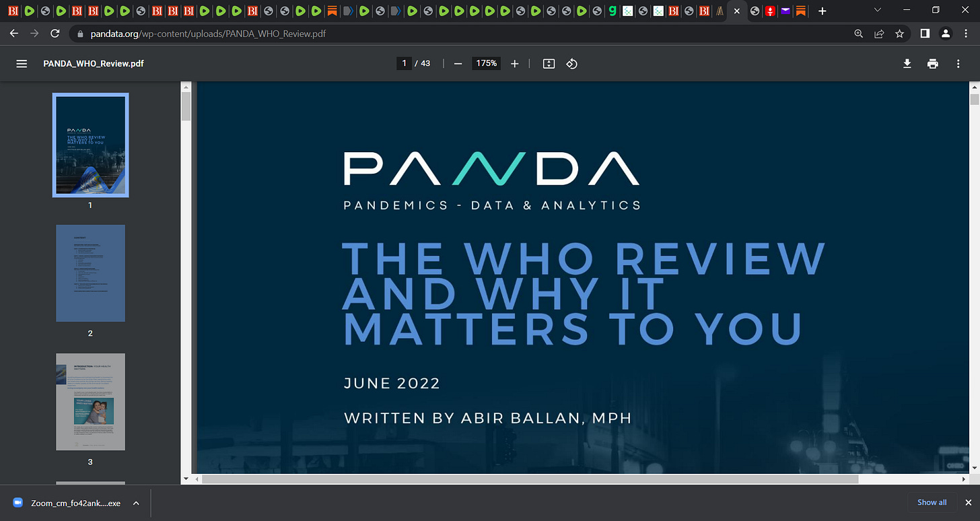Rotate the PDF counterclockwise

coord(571,63)
